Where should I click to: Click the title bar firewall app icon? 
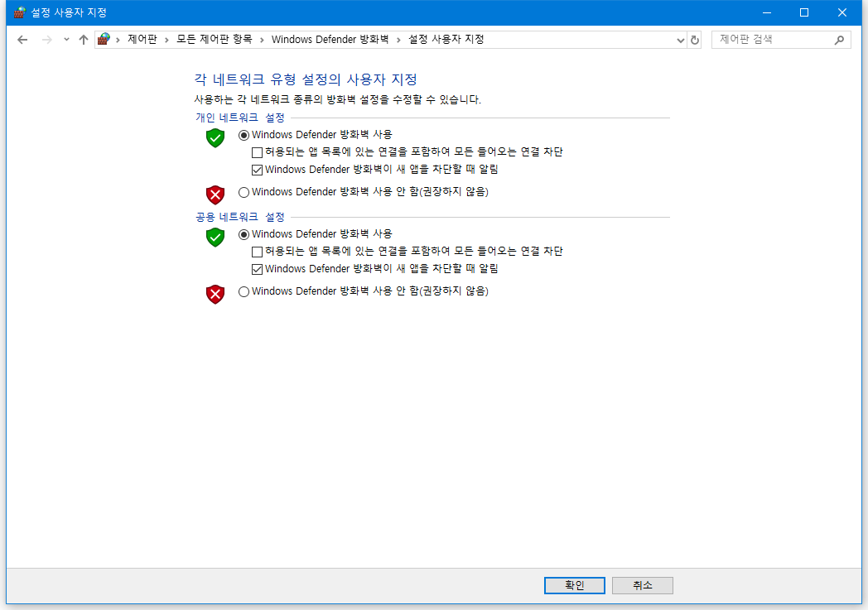tap(20, 12)
